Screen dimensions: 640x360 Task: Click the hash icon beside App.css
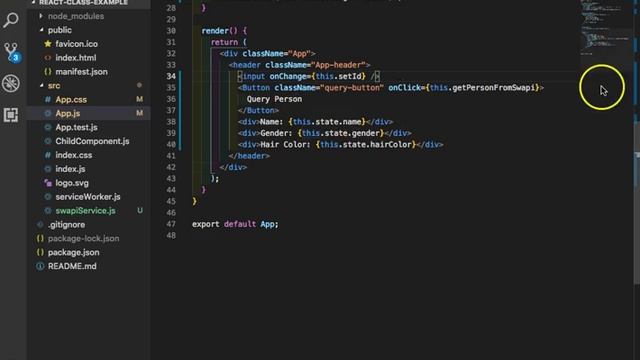tap(48, 100)
